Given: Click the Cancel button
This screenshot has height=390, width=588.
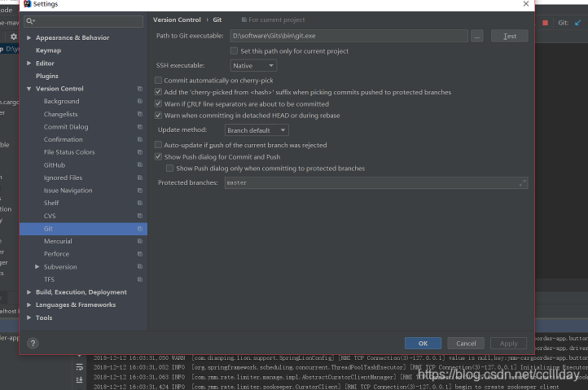Looking at the screenshot, I should click(466, 344).
